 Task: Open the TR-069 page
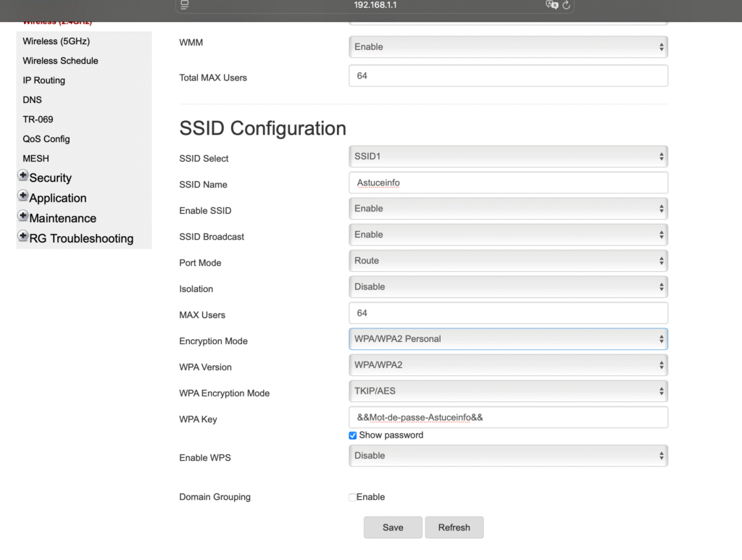[x=38, y=120]
